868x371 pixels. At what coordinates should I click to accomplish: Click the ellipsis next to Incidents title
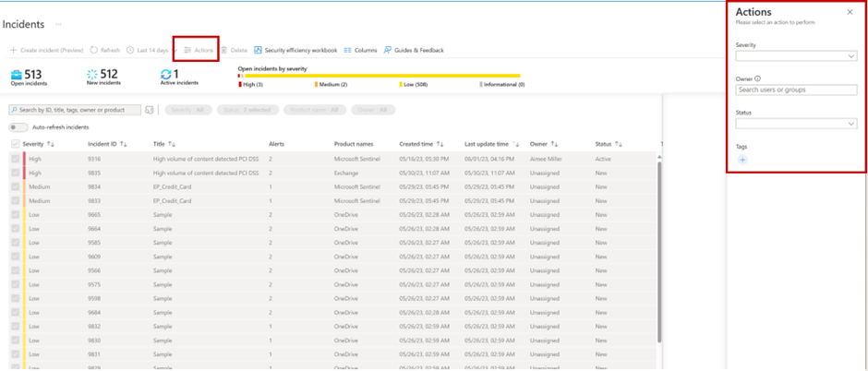coord(58,24)
